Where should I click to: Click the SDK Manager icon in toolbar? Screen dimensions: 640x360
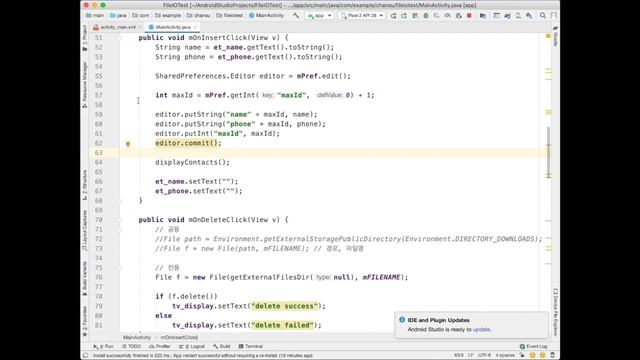click(529, 16)
